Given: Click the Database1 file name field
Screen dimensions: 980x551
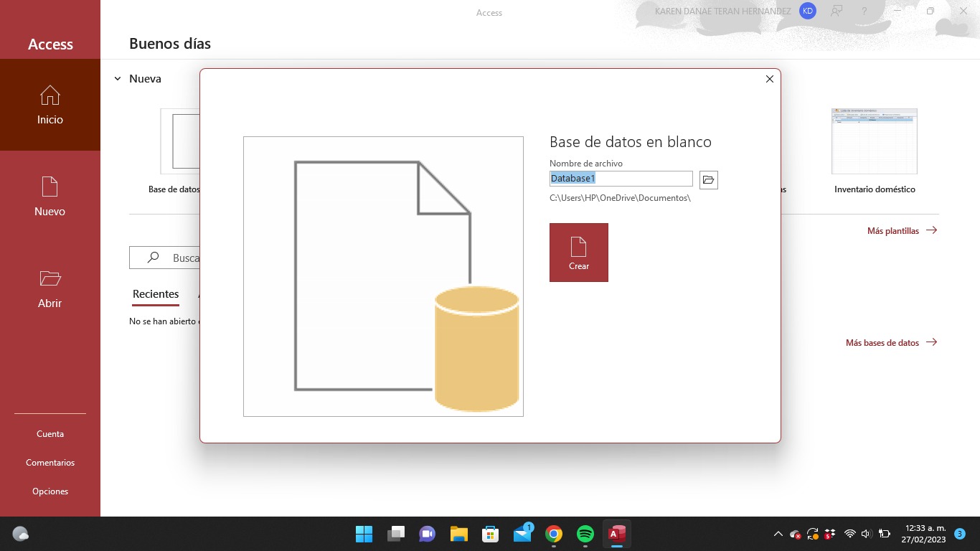Looking at the screenshot, I should [621, 179].
